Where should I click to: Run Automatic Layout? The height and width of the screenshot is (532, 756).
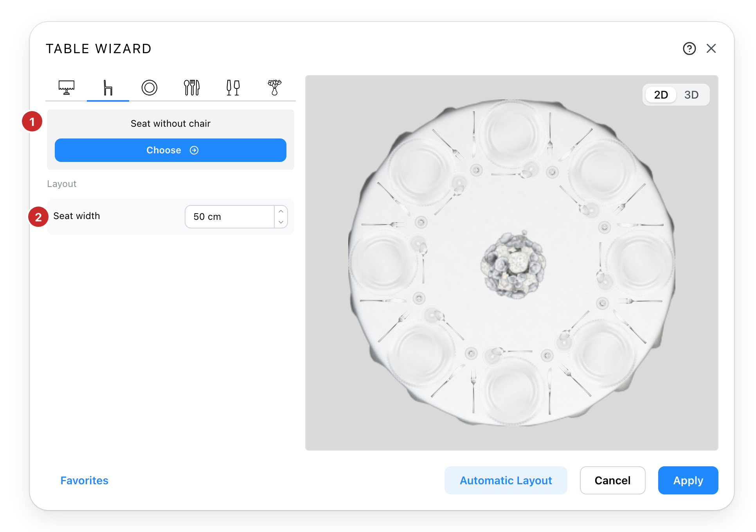[x=506, y=480]
